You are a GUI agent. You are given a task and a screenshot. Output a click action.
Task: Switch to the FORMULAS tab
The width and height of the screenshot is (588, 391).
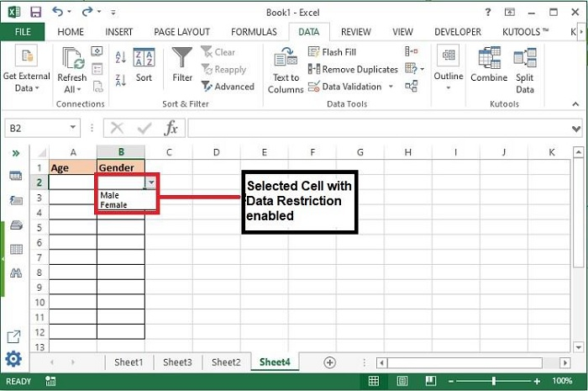(254, 32)
